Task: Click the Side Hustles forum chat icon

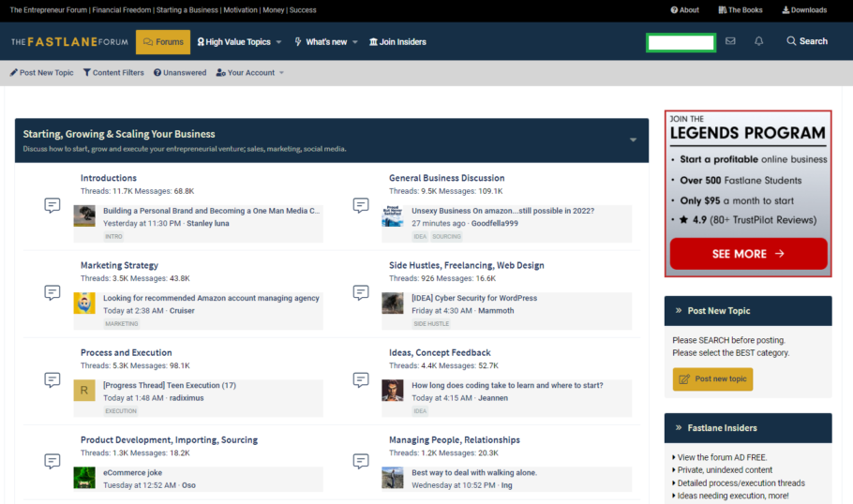Action: 361,292
